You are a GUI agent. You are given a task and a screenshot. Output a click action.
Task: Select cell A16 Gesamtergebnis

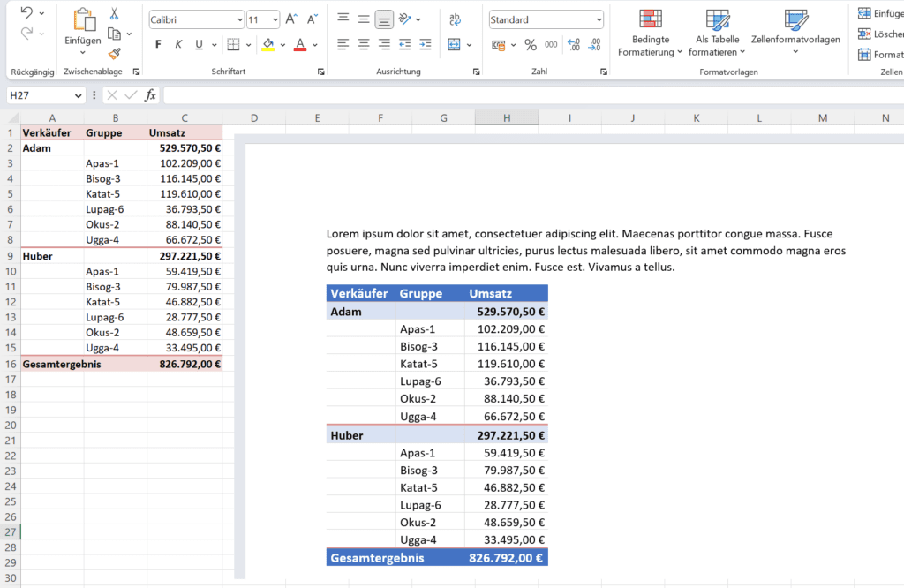click(x=52, y=364)
